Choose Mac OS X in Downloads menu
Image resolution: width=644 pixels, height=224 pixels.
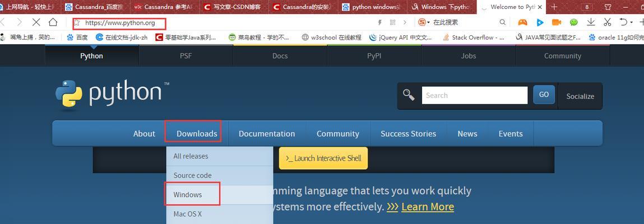(x=220, y=214)
